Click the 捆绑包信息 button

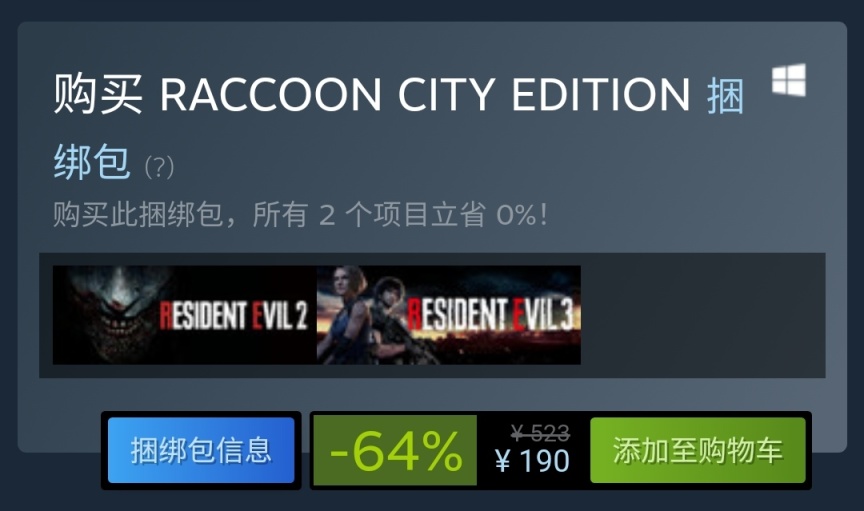[x=201, y=450]
